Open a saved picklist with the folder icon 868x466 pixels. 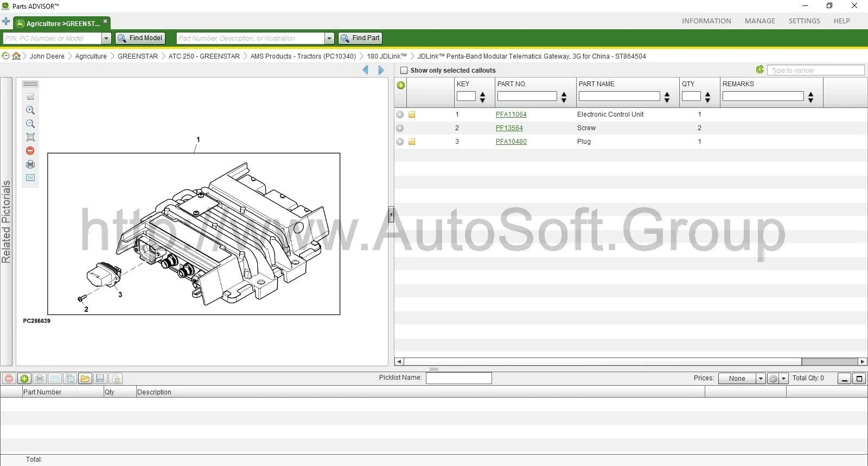click(85, 379)
